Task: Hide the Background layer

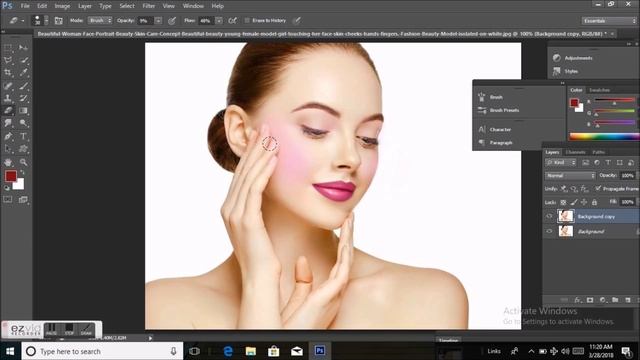Action: tap(549, 231)
